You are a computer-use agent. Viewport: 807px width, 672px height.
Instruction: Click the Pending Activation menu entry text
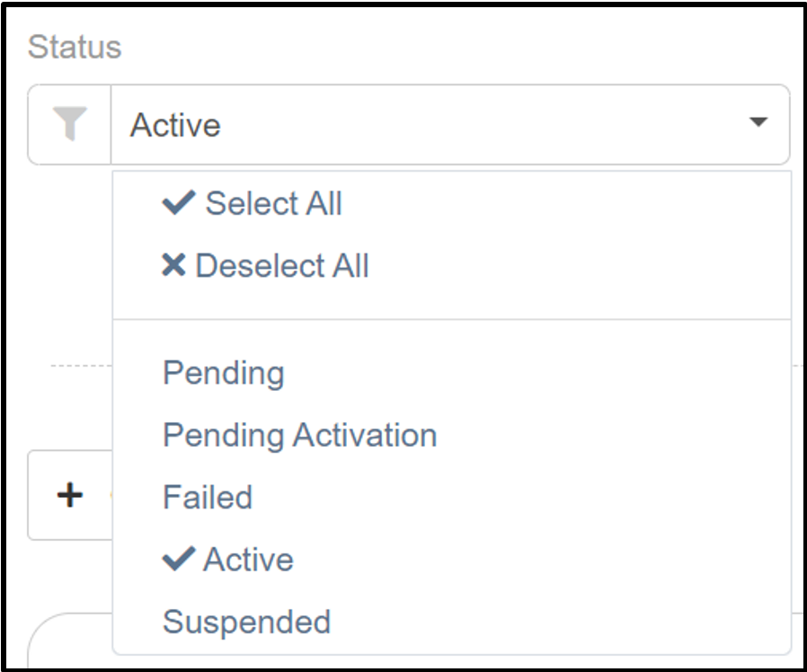(x=299, y=436)
